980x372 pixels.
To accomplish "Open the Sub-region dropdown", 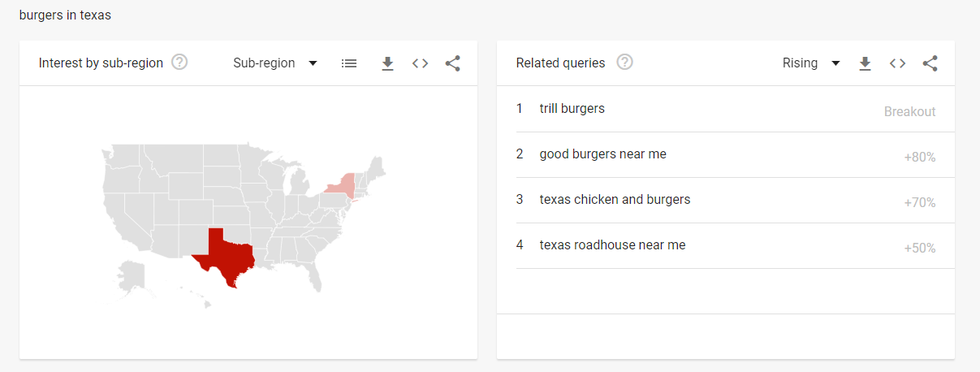I will point(274,63).
